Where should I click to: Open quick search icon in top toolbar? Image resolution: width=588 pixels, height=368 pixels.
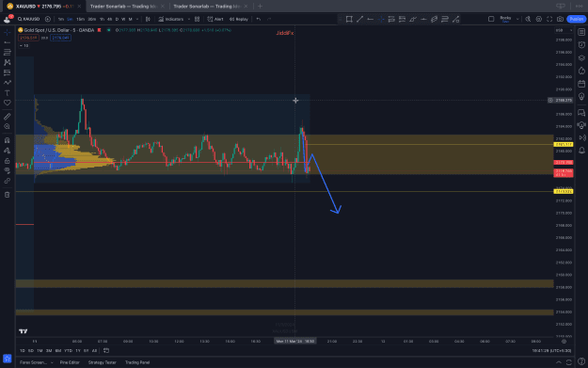pyautogui.click(x=528, y=19)
